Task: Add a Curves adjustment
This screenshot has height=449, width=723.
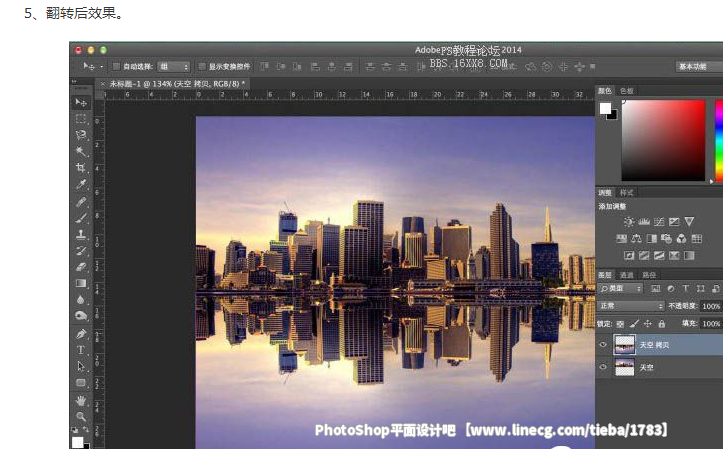Action: coord(659,222)
